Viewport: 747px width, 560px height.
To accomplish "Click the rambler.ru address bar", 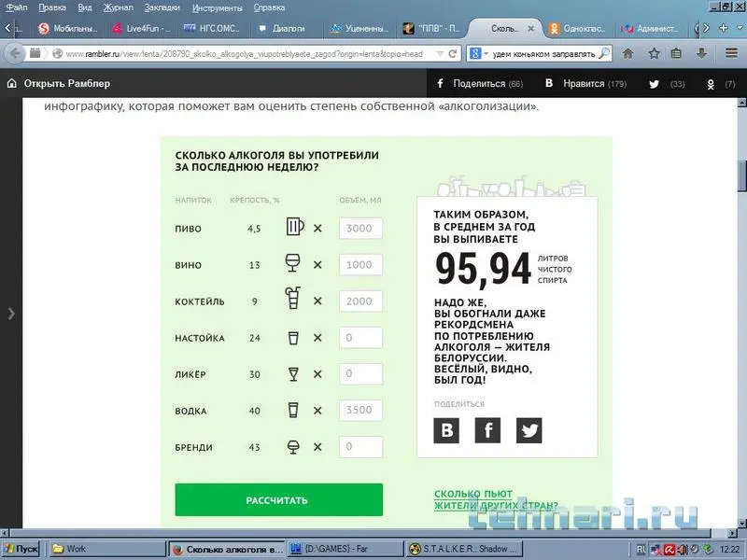I will point(244,54).
